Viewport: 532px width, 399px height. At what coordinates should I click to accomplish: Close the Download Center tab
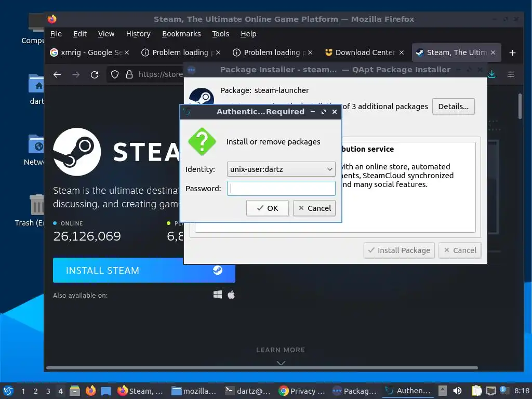[402, 52]
